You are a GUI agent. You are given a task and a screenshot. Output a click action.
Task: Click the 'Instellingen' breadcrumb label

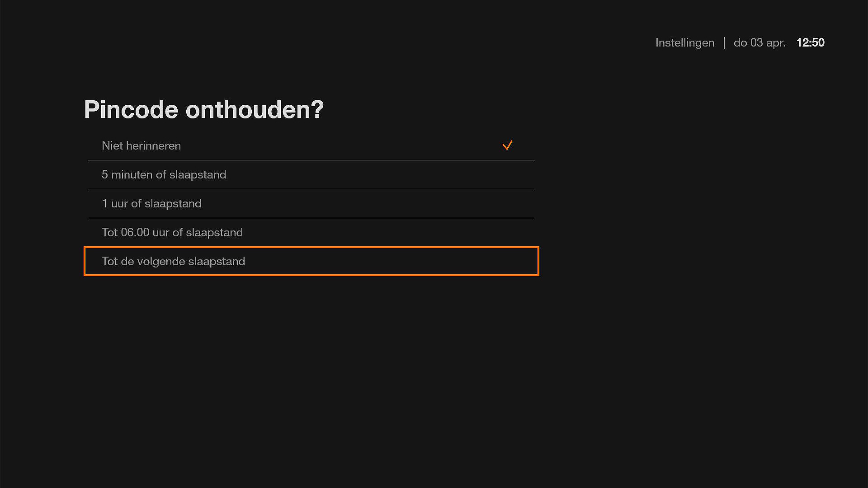coord(684,42)
